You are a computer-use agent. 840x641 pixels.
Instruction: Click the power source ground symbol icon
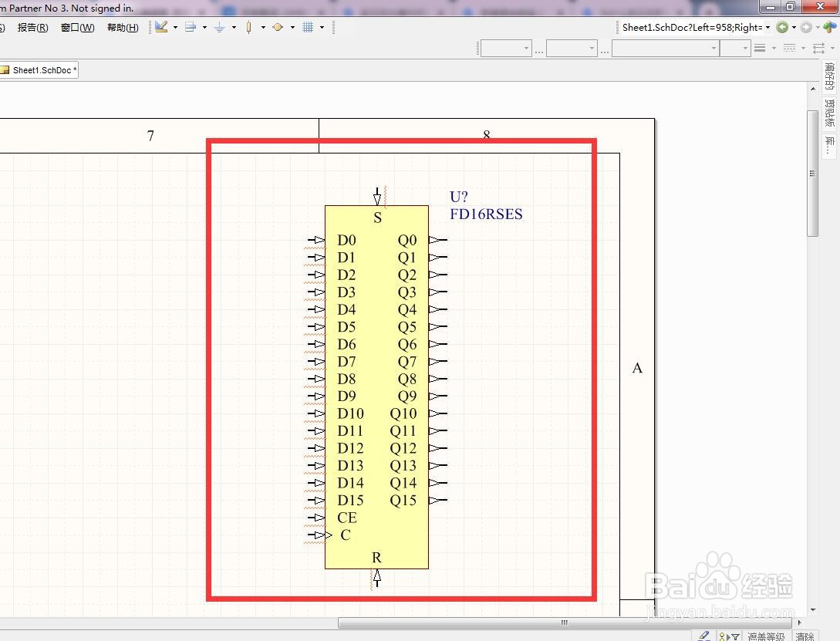click(219, 27)
